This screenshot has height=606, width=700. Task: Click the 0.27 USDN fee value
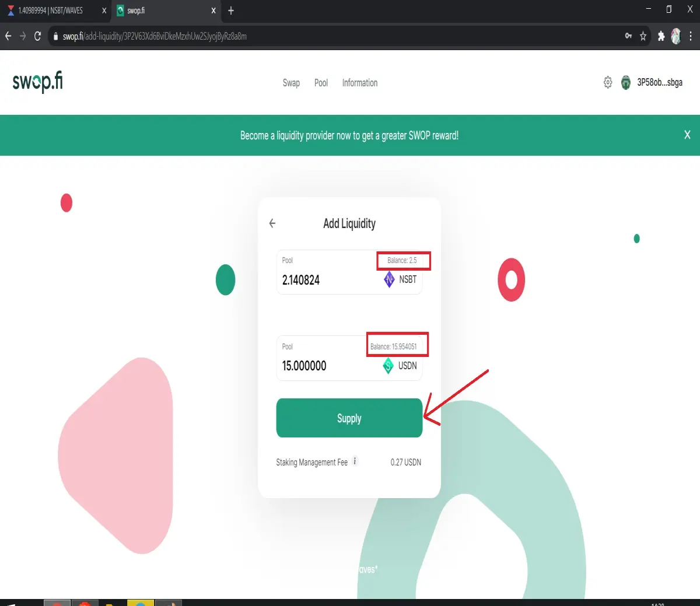tap(405, 462)
